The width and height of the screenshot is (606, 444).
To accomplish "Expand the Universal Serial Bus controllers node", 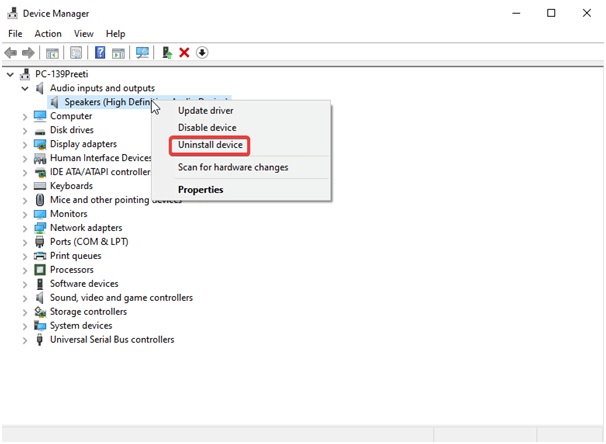I will point(25,340).
